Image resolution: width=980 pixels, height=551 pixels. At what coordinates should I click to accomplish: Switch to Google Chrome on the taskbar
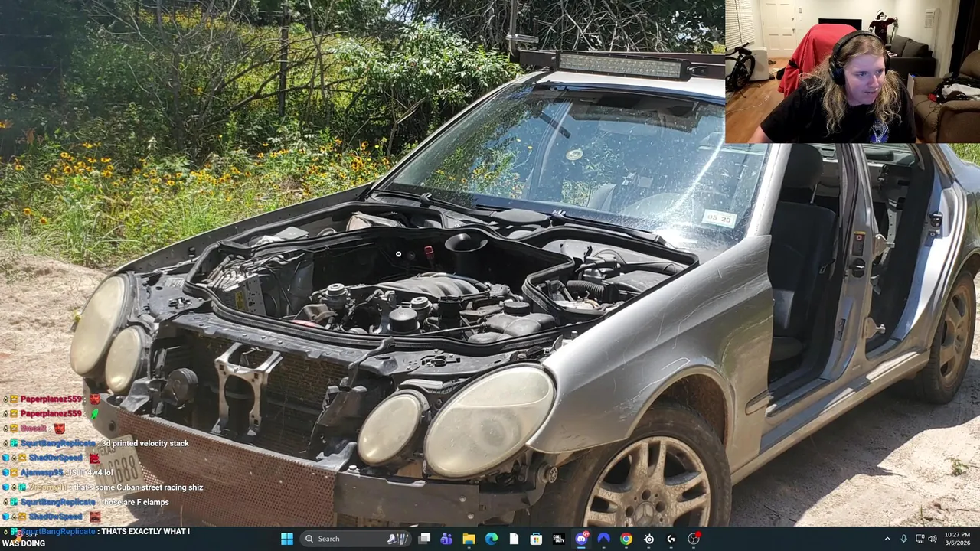pyautogui.click(x=626, y=539)
